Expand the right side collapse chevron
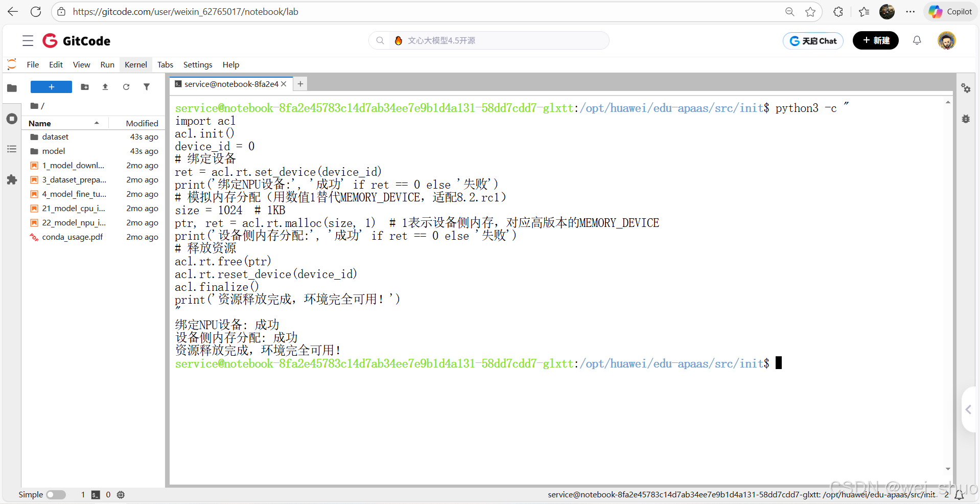Viewport: 980px width, 504px height. point(969,409)
